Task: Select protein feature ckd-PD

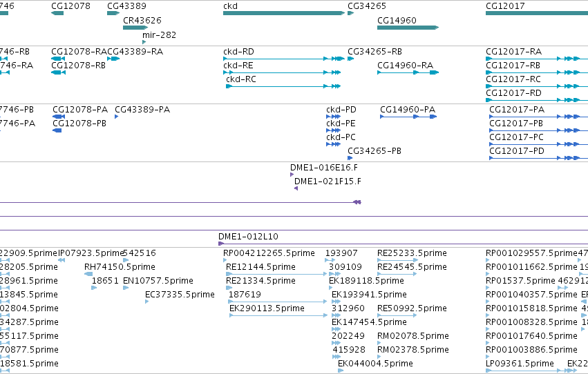Action: point(333,117)
